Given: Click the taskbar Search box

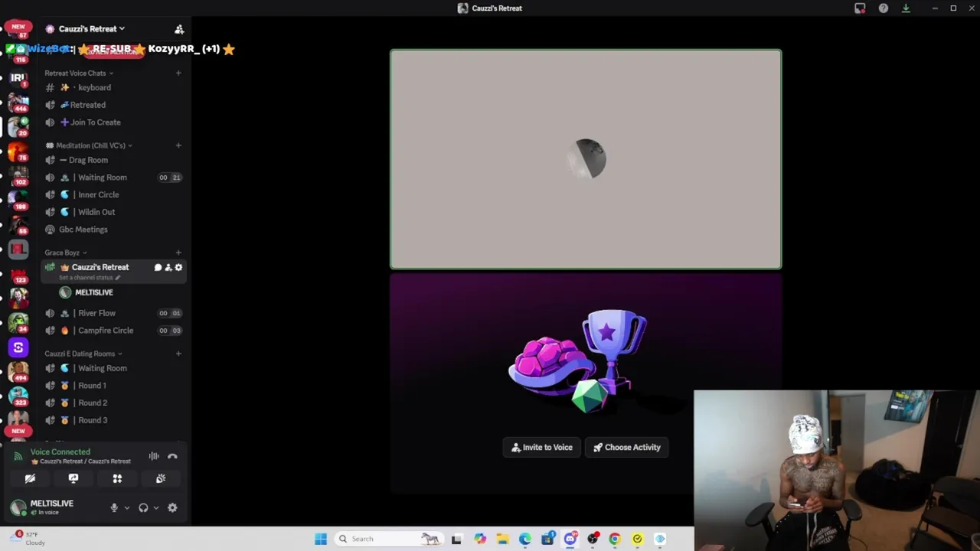Looking at the screenshot, I should (x=388, y=539).
